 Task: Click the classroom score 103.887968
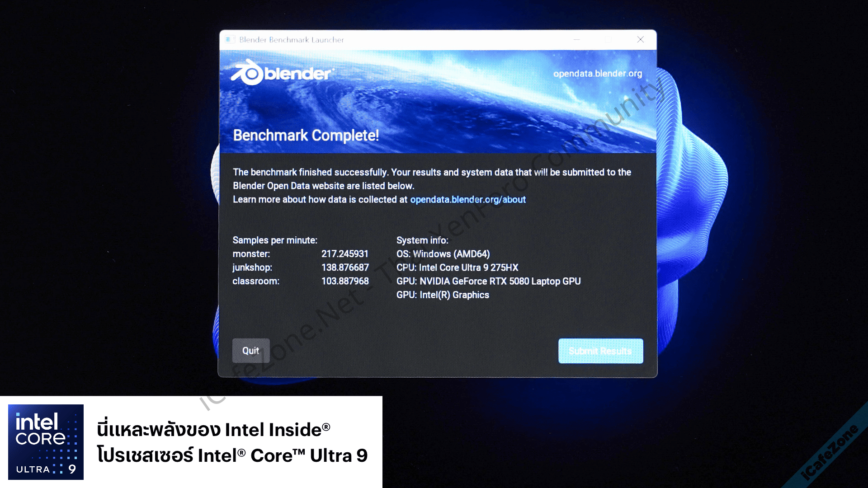[x=344, y=281]
